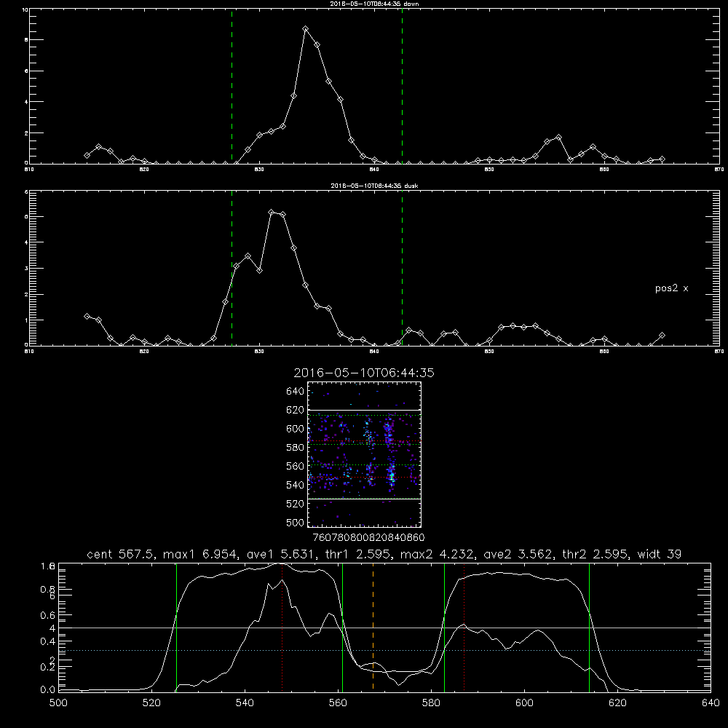Click the dotted blue horizontal line in bottom plot
The image size is (728, 728).
tap(384, 650)
